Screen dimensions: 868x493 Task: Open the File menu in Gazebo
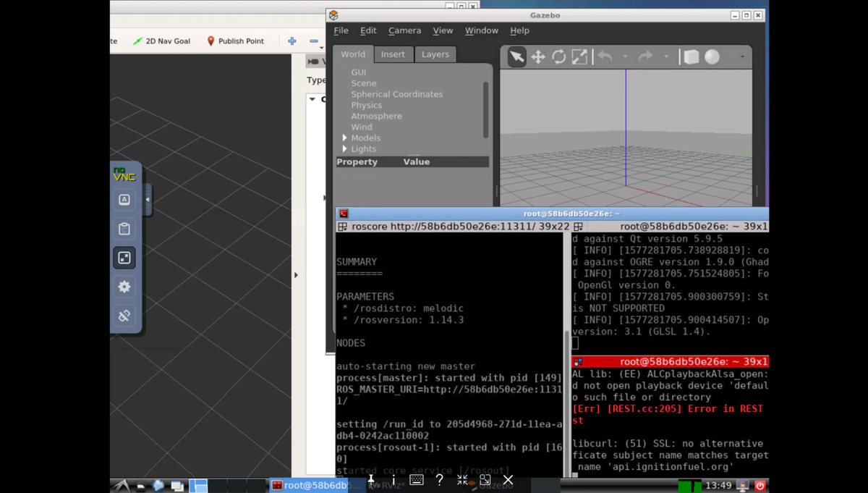[341, 30]
